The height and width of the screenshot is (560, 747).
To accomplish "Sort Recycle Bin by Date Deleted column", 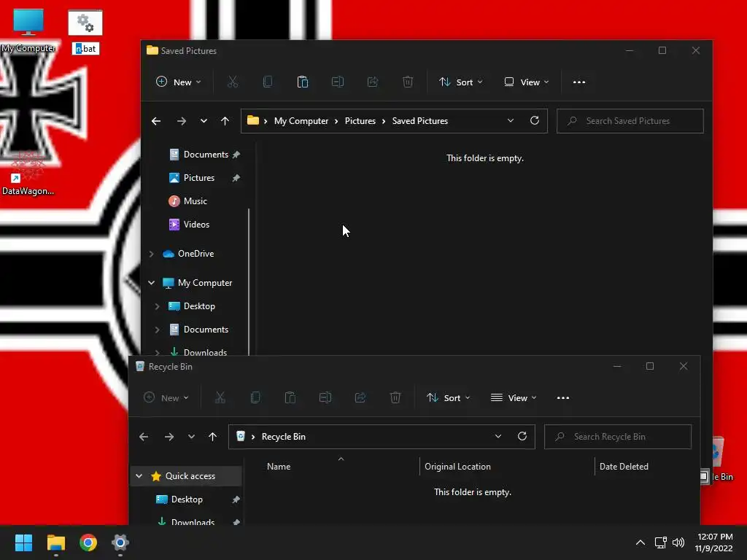I will tap(624, 467).
